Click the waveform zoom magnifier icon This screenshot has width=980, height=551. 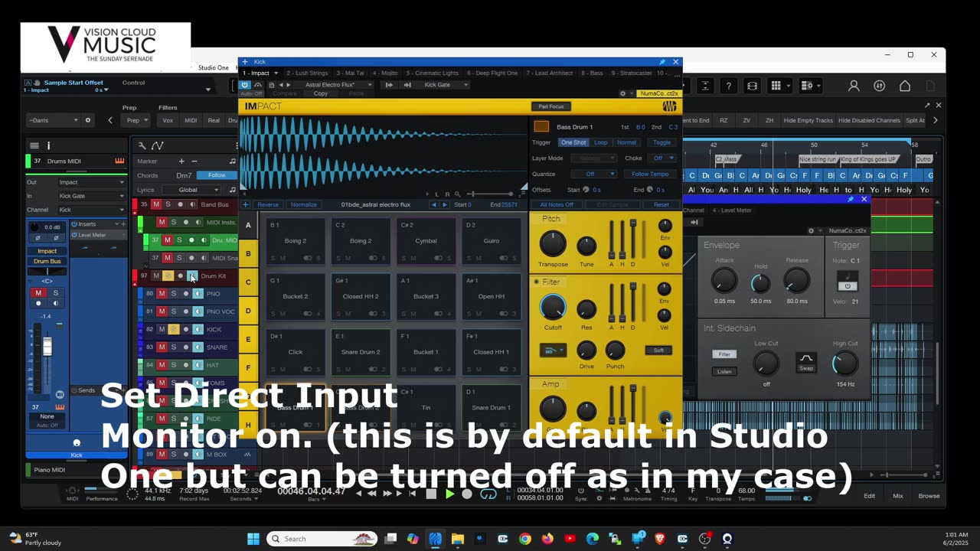point(458,194)
